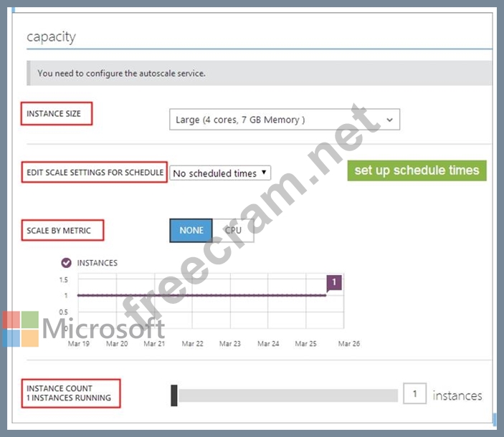Click the Mar 22 date on chart axis
Viewport: 504px width, 437px height.
[x=192, y=344]
